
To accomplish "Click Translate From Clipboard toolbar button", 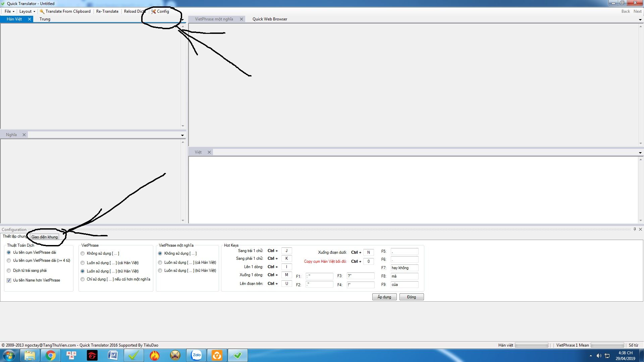I will coord(65,11).
